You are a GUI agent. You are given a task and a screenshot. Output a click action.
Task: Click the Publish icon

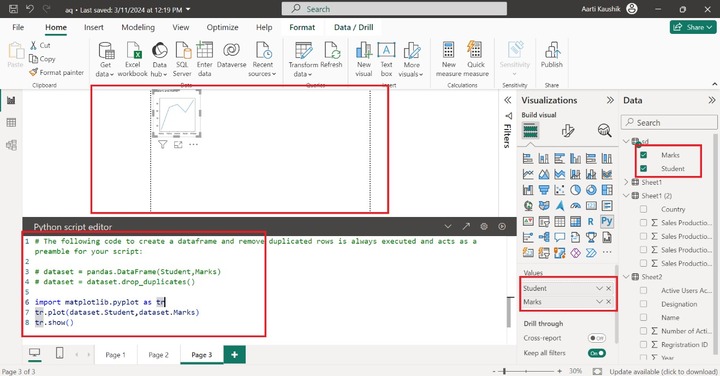551,55
